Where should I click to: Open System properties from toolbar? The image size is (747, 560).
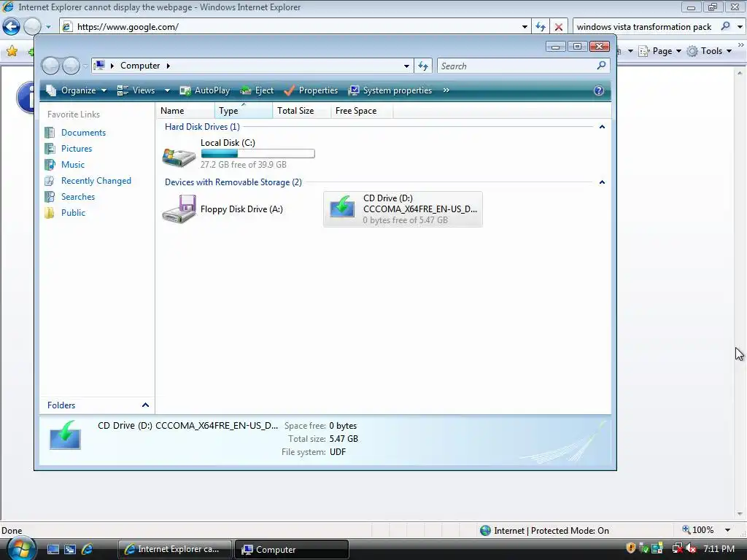pyautogui.click(x=390, y=90)
